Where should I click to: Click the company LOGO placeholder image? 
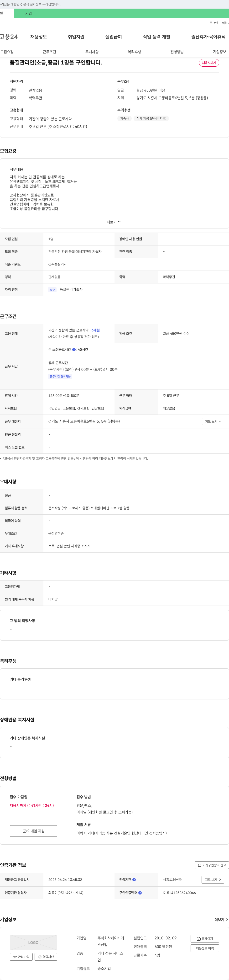tap(33, 942)
